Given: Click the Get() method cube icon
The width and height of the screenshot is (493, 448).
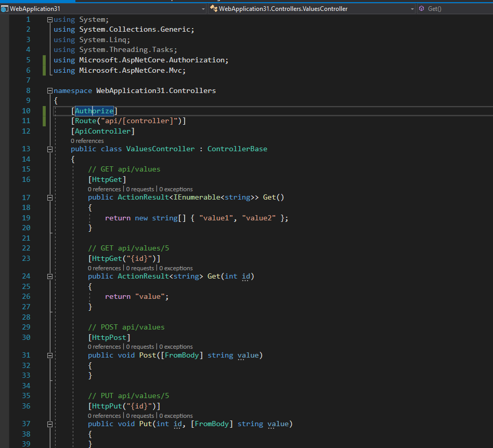Looking at the screenshot, I should pyautogui.click(x=422, y=9).
